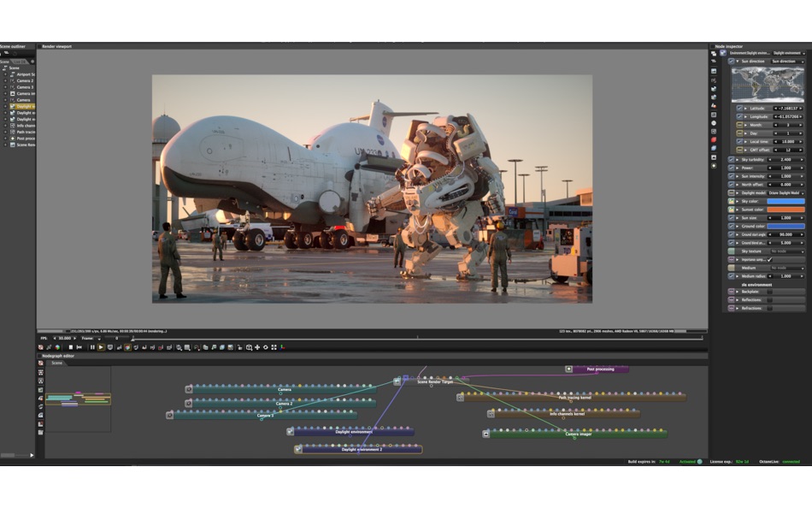Expand the Airport Scene item in outliner
812x508 pixels.
tap(5, 74)
